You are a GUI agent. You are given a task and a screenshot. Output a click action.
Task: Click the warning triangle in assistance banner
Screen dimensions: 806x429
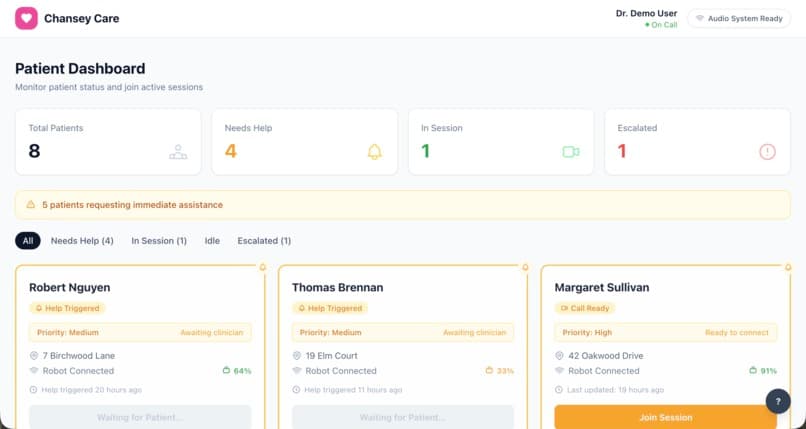pyautogui.click(x=31, y=204)
